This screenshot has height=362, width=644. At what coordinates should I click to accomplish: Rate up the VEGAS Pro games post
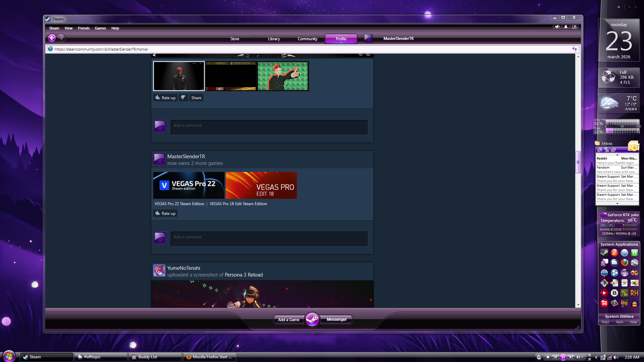[x=165, y=213]
